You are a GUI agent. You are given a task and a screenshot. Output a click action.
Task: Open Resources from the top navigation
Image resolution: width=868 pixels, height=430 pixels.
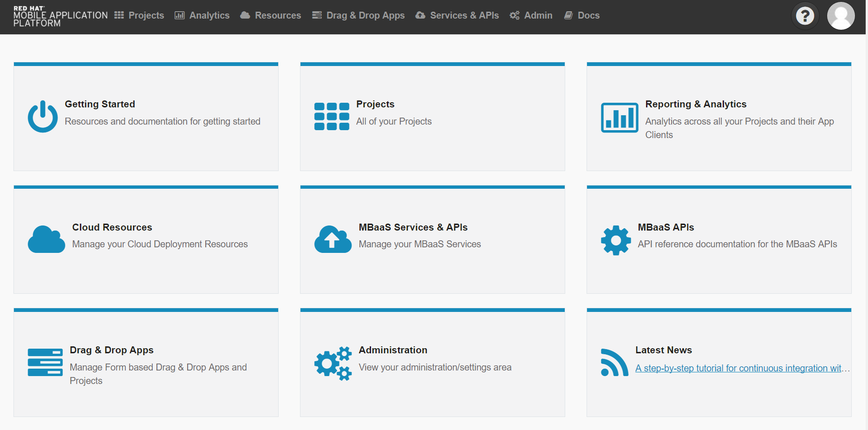(x=271, y=15)
